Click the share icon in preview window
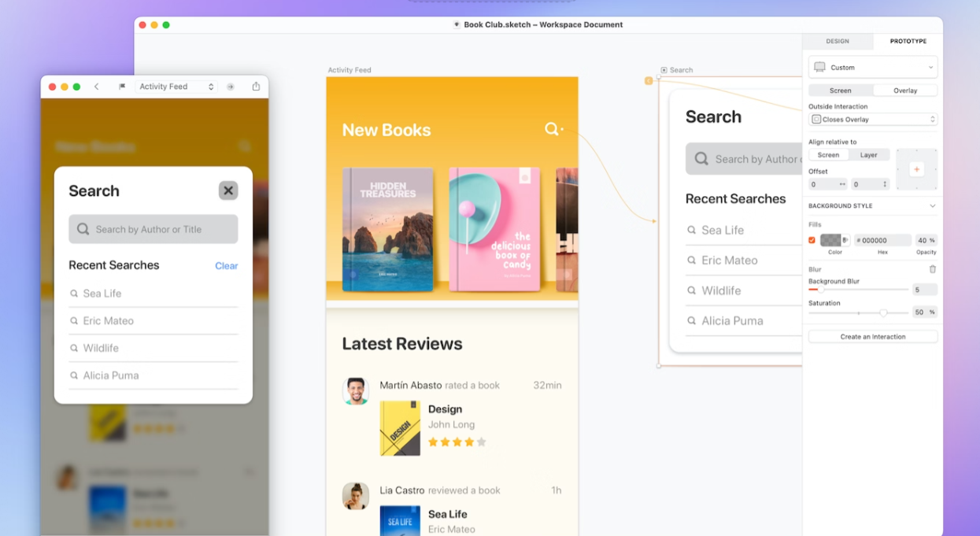Screen dimensions: 980x536 coord(256,87)
